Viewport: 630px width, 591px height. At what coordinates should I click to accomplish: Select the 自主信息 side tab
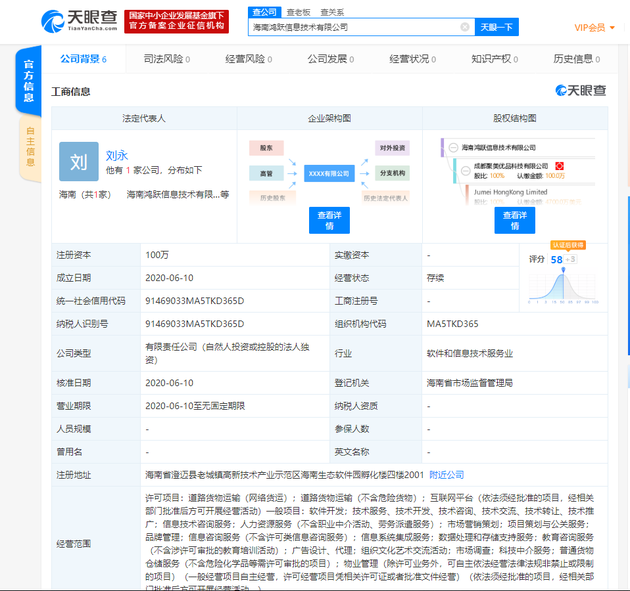coord(30,147)
